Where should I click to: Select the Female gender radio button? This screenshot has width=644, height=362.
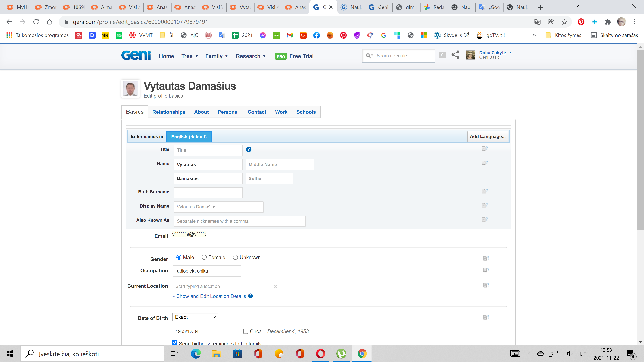[204, 257]
